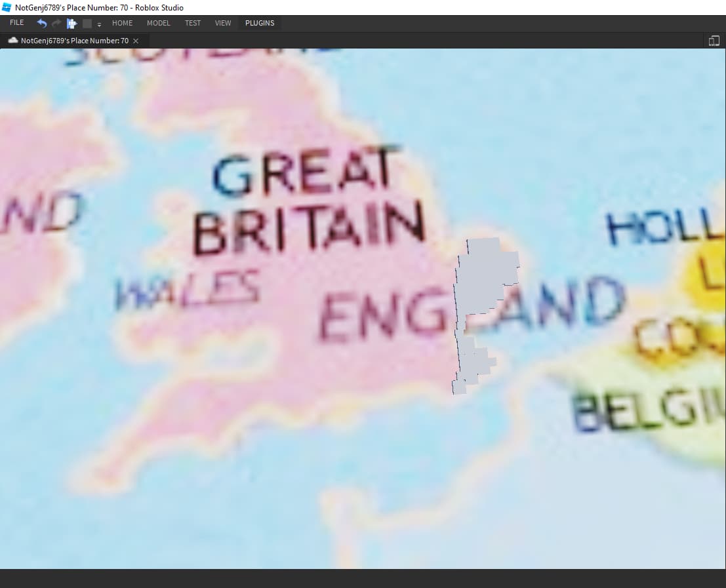Select the blue Insert Part icon
726x588 pixels.
pos(72,22)
